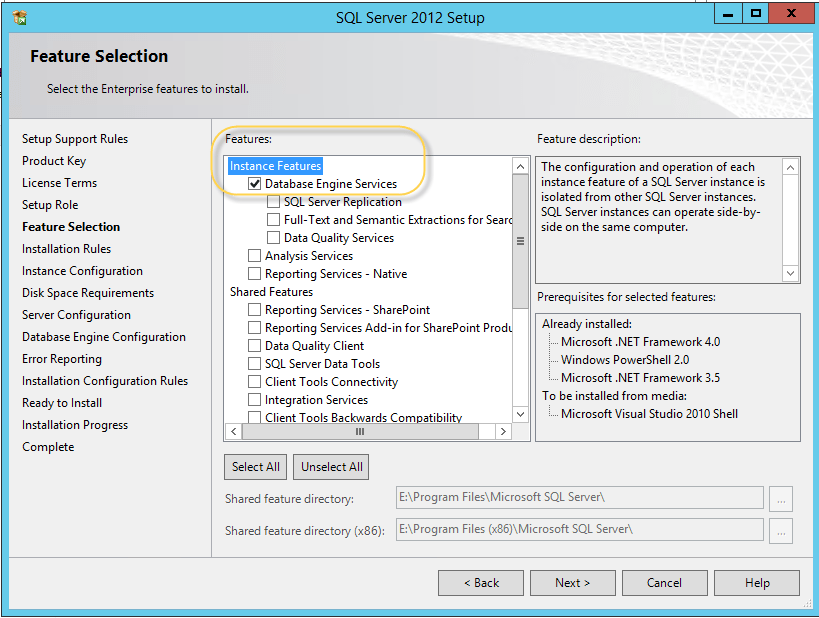
Task: Open Server Configuration step in sidebar
Action: point(76,315)
